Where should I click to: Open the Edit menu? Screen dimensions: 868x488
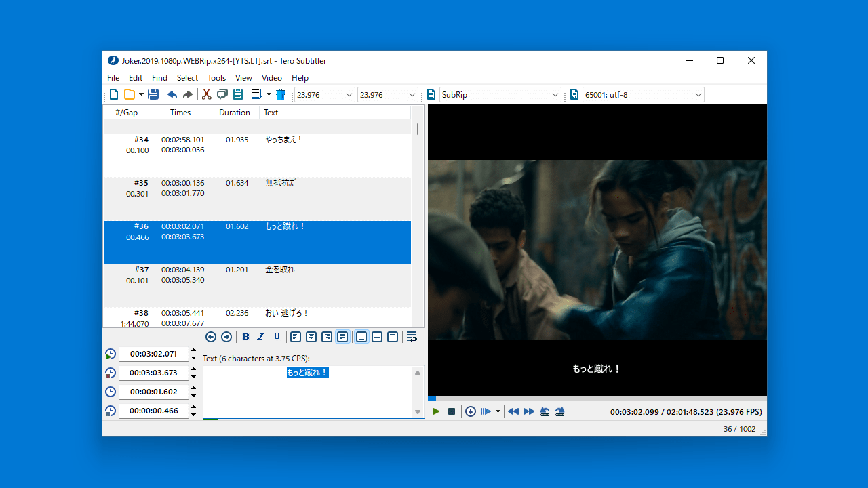click(136, 78)
